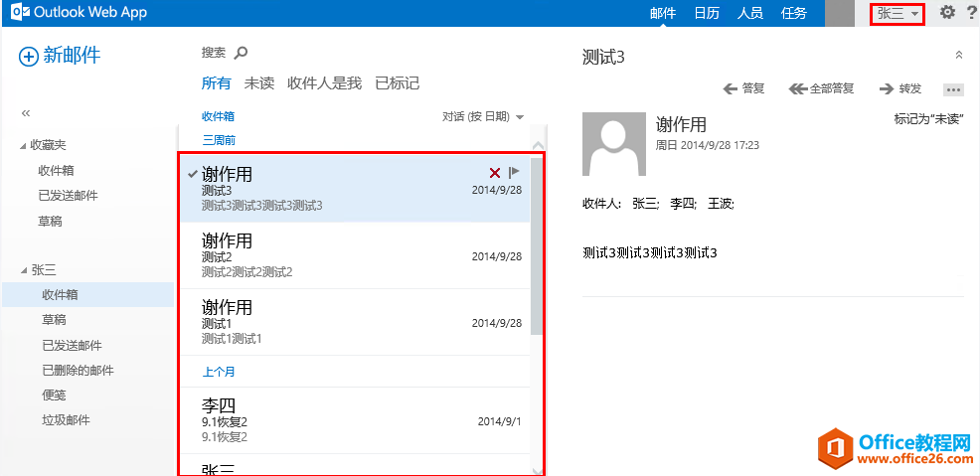Collapse the 收藏夹 folder group
The height and width of the screenshot is (476, 980).
pos(24,146)
